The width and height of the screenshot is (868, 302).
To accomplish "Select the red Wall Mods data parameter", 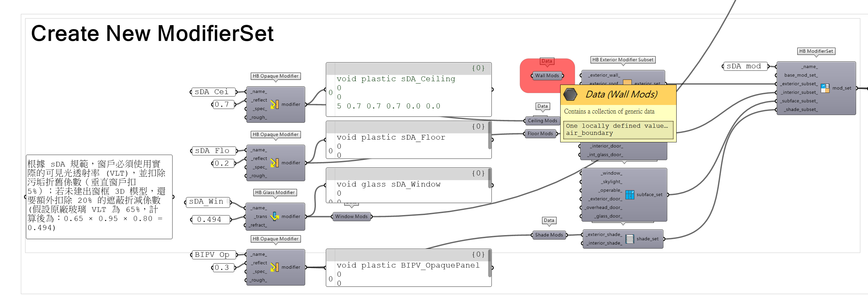I will click(547, 76).
